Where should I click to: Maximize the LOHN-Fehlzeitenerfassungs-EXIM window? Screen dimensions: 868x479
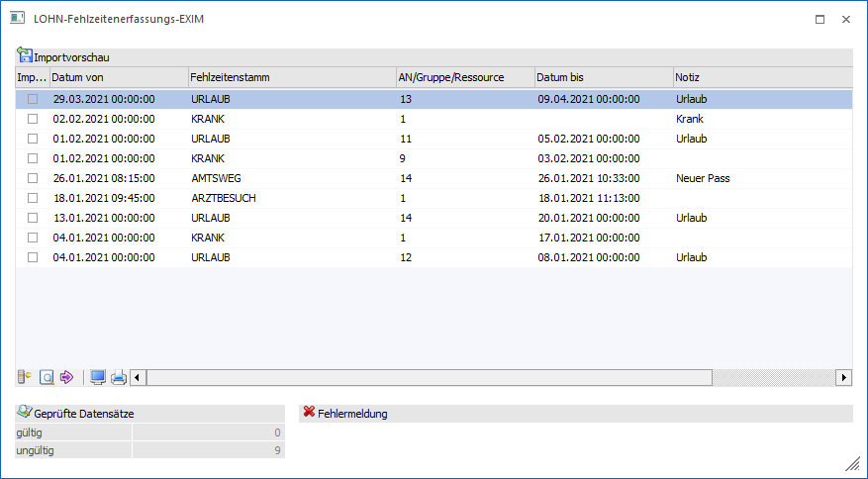click(820, 20)
